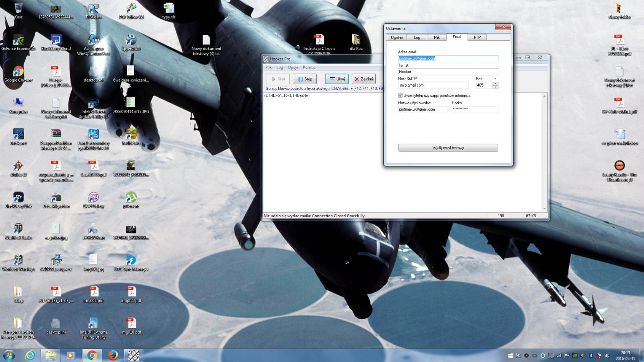Screen dimensions: 644x362
Task: Toggle the Uwierzytelnij authentication checkbox
Action: 400,95
